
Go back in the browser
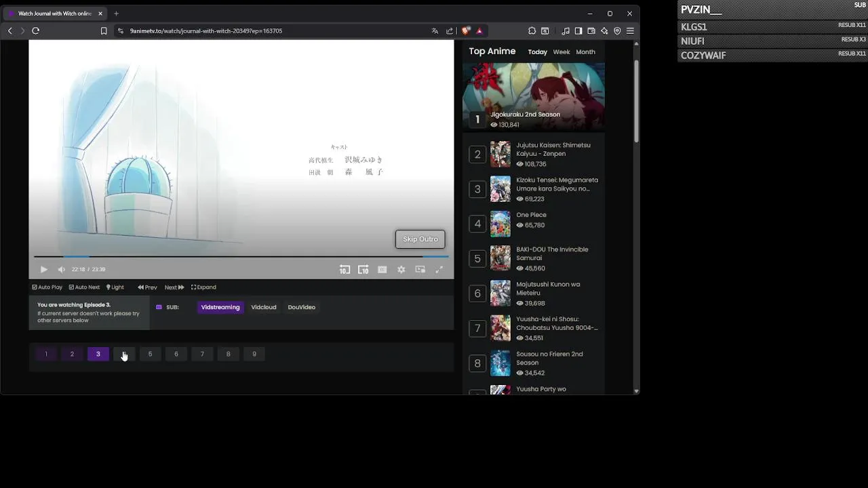pyautogui.click(x=9, y=30)
